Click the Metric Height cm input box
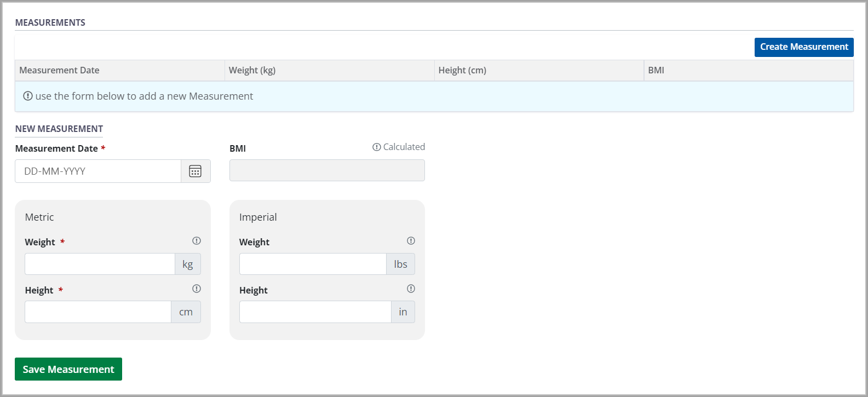The image size is (868, 397). (98, 312)
